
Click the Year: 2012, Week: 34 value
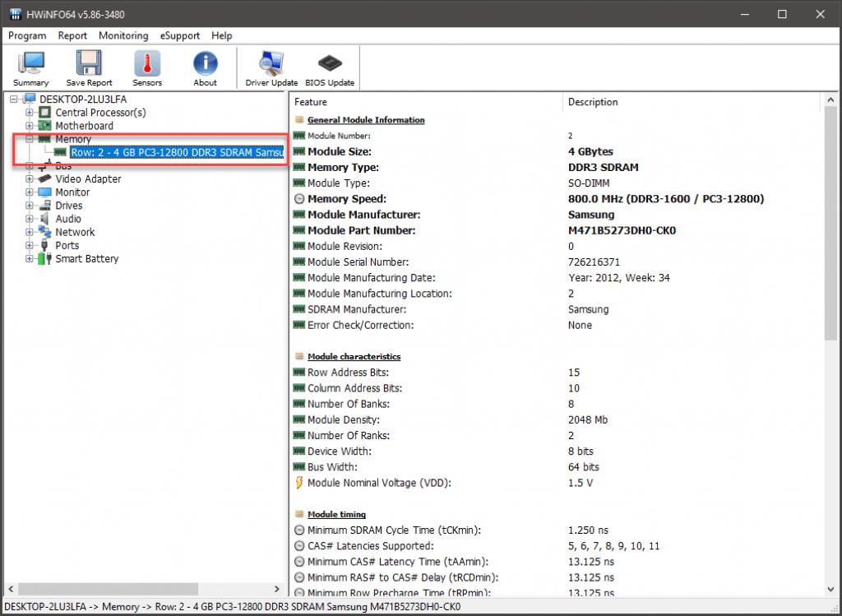point(618,278)
